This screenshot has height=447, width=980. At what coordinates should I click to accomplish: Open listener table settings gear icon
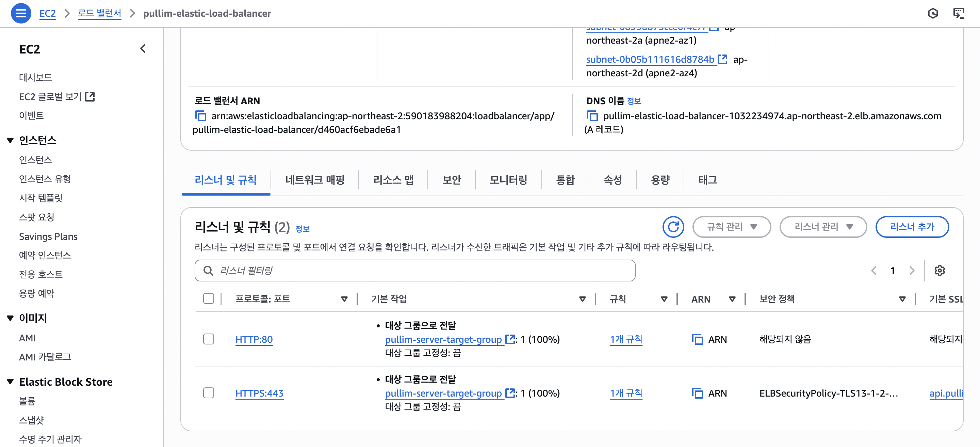939,270
